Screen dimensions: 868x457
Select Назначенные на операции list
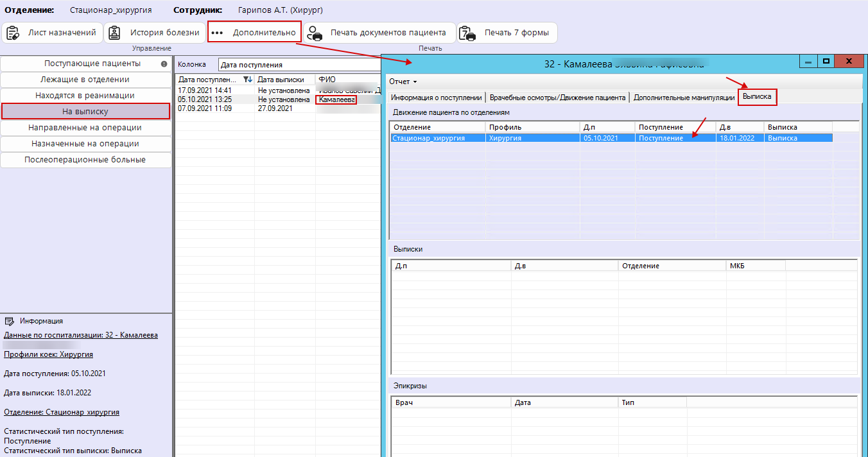point(86,144)
